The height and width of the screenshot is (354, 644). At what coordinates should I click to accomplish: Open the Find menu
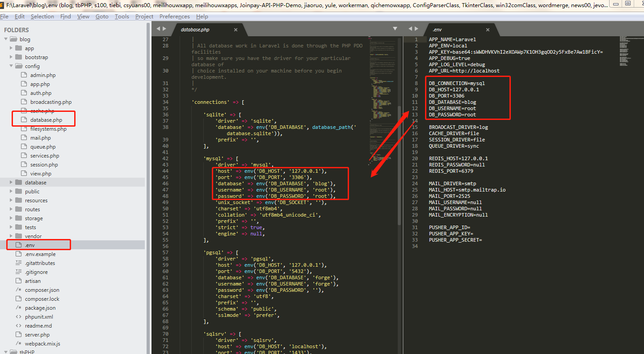66,17
